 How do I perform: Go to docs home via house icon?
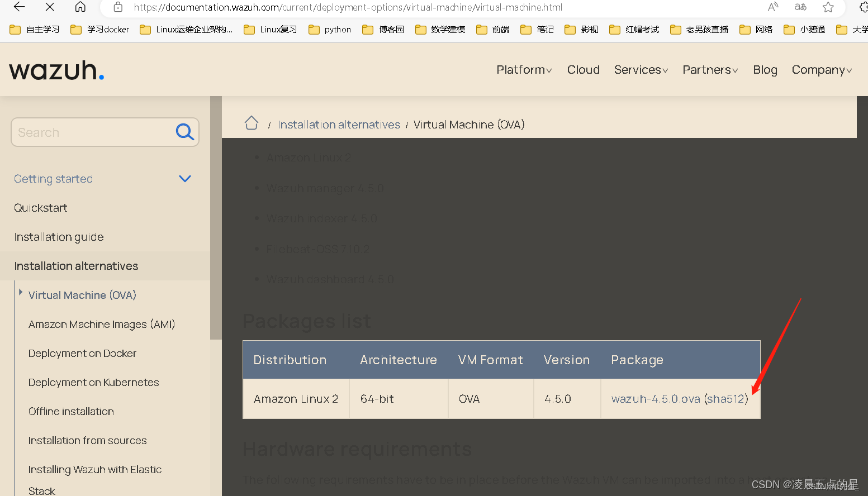click(x=252, y=123)
